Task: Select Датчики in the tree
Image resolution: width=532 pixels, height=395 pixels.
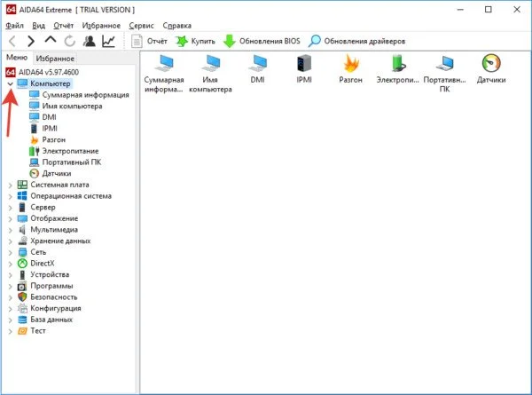Action: [x=57, y=173]
